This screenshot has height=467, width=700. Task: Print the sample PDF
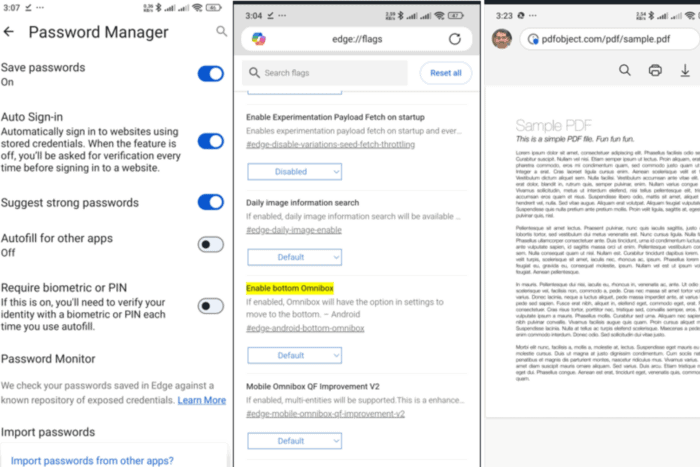(655, 70)
